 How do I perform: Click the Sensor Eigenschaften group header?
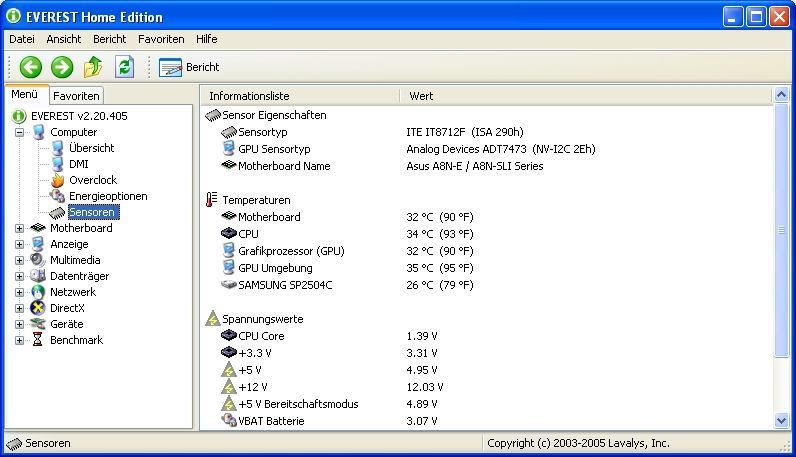point(274,115)
